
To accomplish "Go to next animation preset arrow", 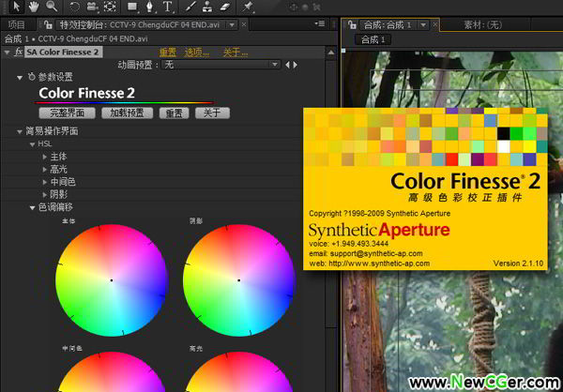I will tap(296, 65).
